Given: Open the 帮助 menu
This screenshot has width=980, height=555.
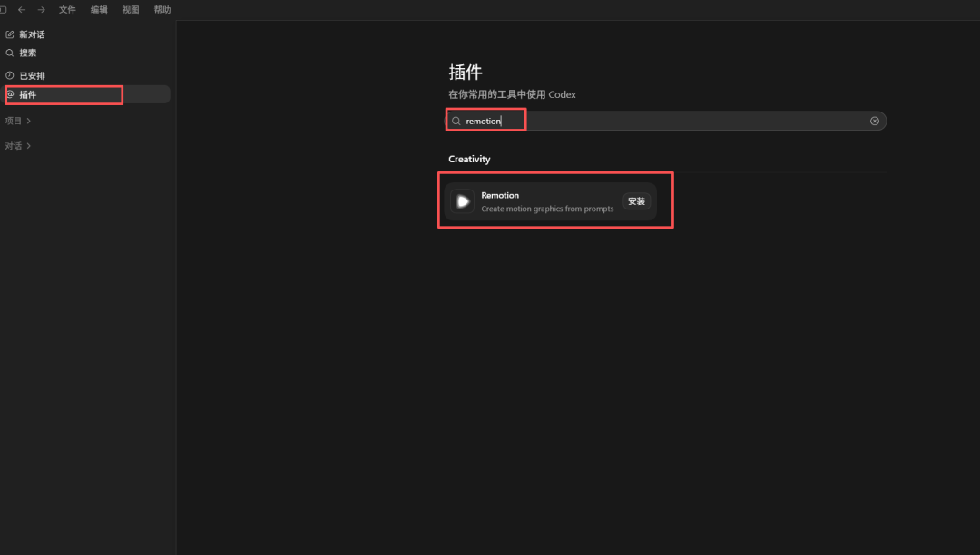Looking at the screenshot, I should [x=162, y=9].
